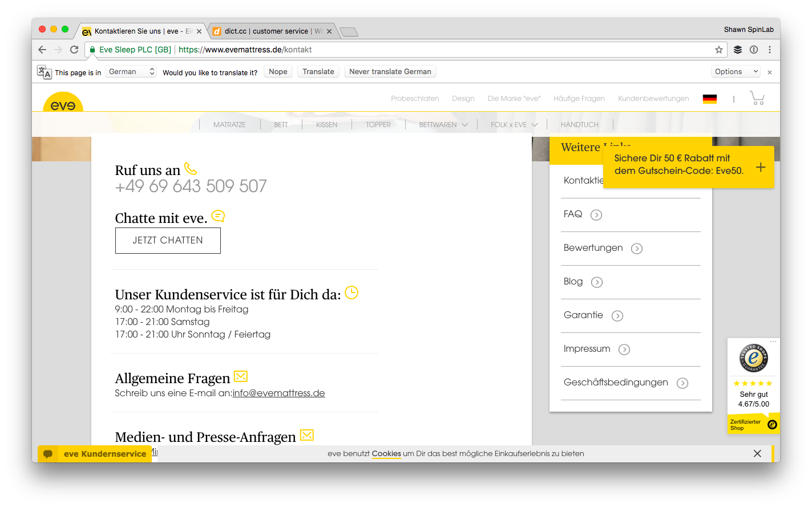Dismiss the translate bar with X
This screenshot has height=508, width=812.
[x=770, y=72]
